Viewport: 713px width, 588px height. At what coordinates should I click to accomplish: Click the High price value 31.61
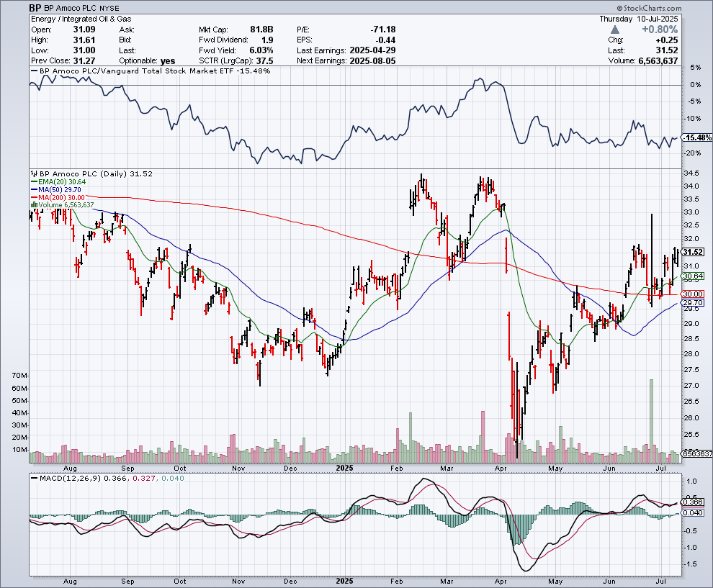[84, 40]
